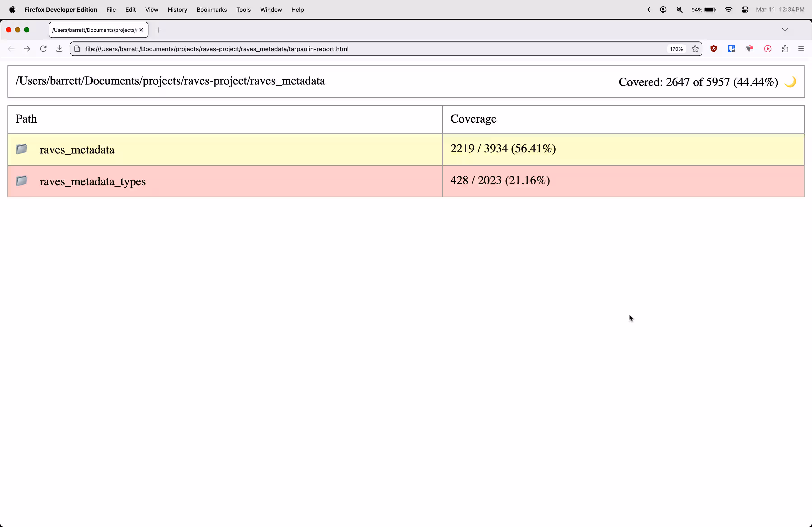The width and height of the screenshot is (812, 527).
Task: Click the raves_metadata_types folder icon
Action: click(21, 181)
